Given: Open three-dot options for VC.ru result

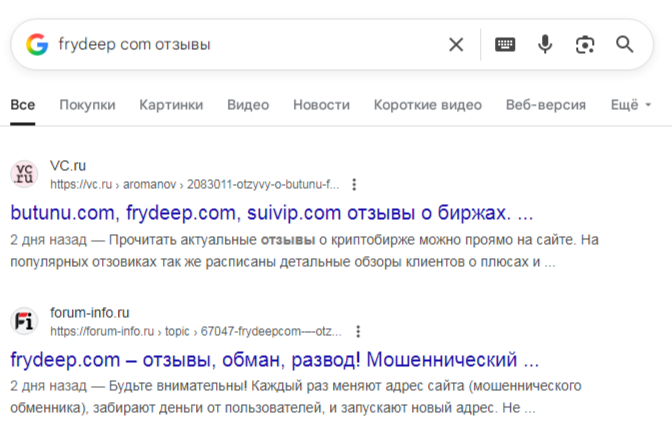Looking at the screenshot, I should [354, 185].
